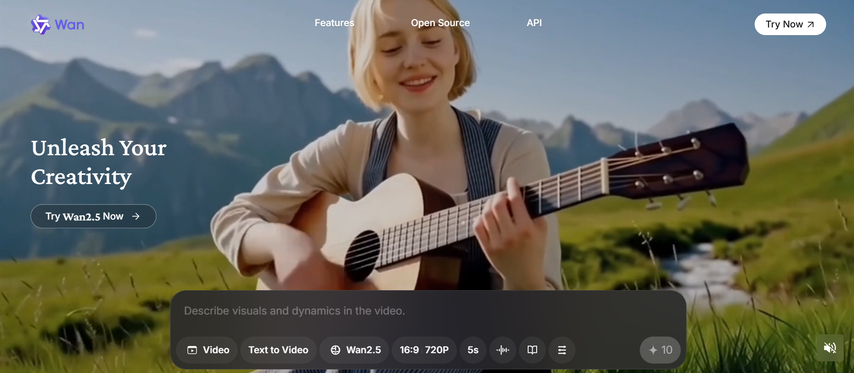Open the 5s duration selector
The height and width of the screenshot is (373, 854).
coord(473,350)
